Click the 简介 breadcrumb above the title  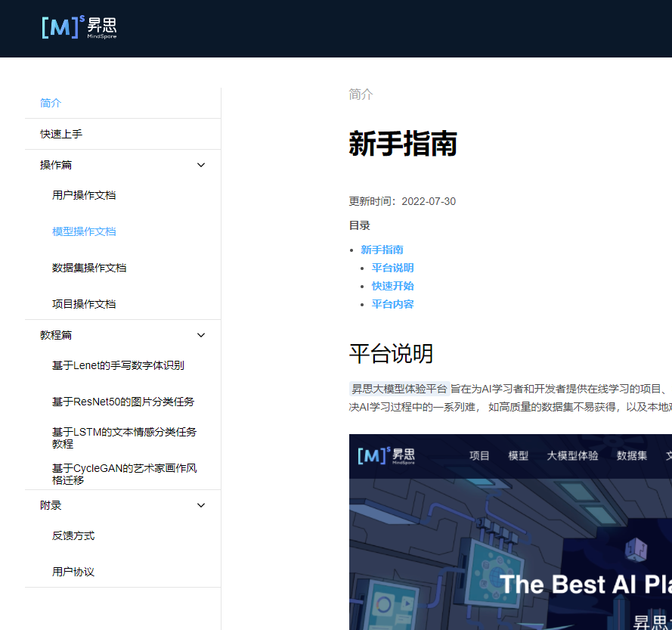pyautogui.click(x=361, y=95)
